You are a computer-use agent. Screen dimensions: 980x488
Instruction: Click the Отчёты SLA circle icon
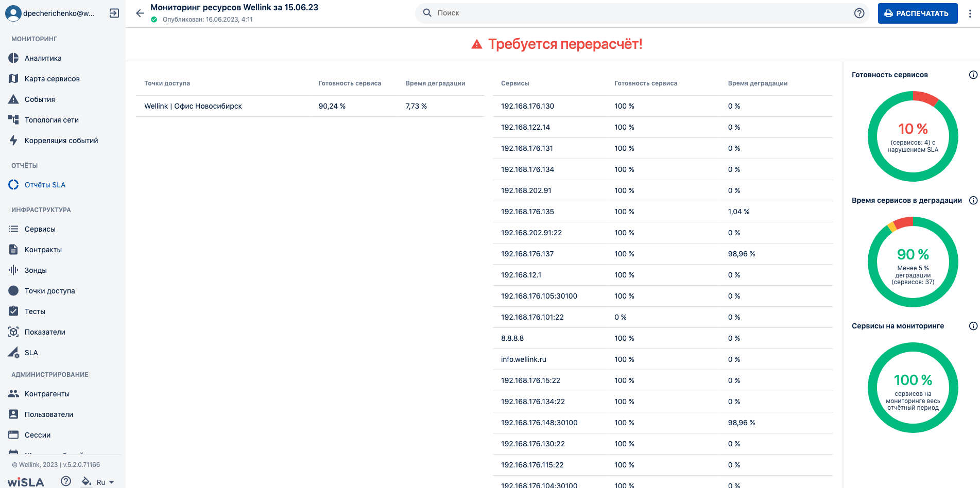13,185
